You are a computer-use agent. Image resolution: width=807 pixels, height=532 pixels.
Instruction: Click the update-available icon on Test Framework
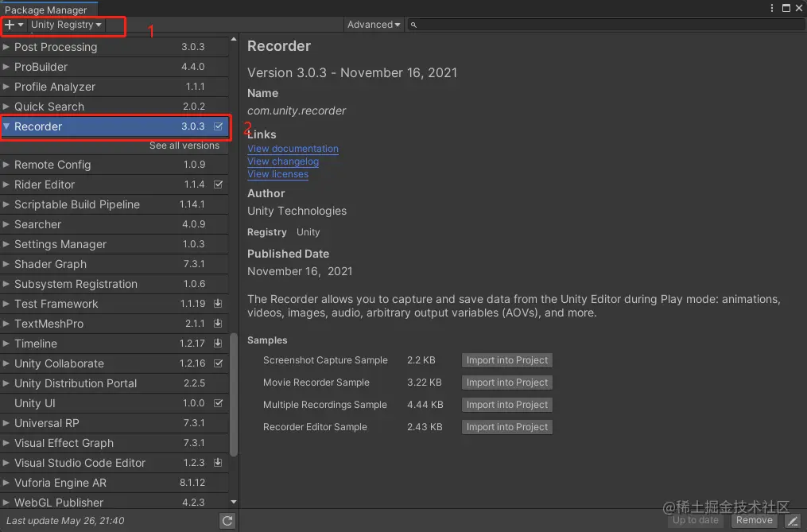point(218,304)
